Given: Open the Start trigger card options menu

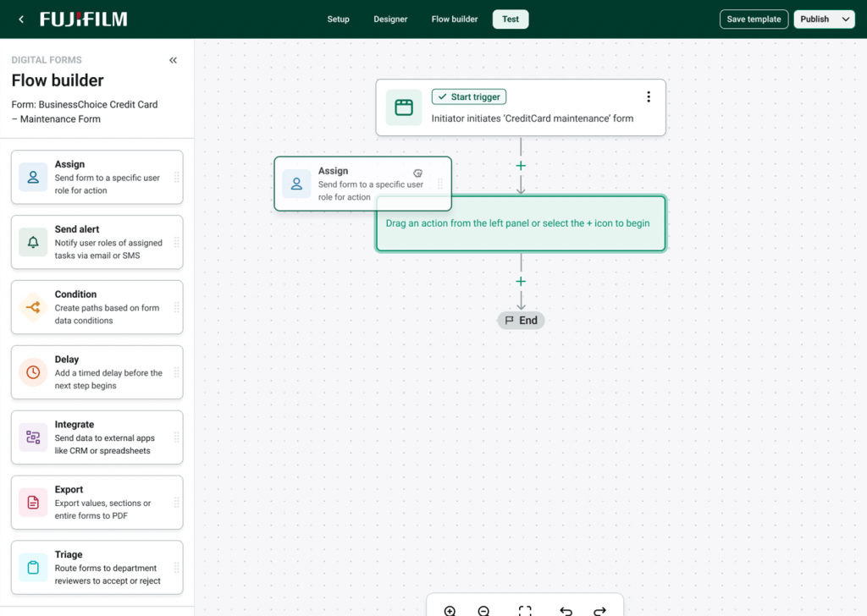Looking at the screenshot, I should point(649,96).
